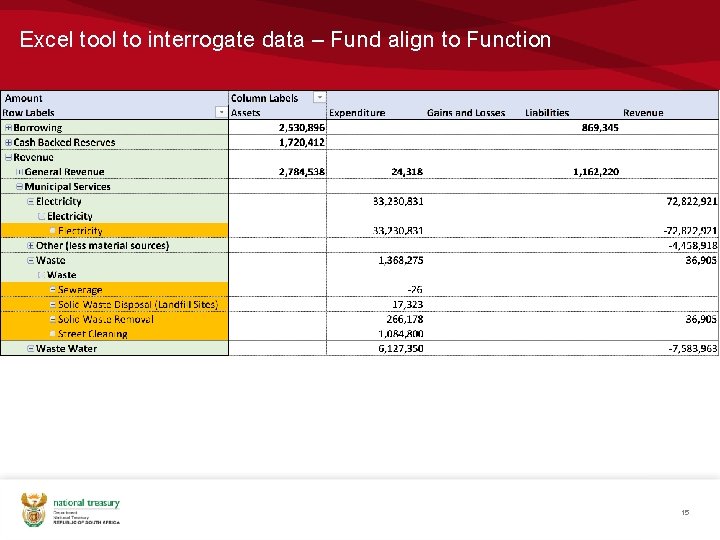Screen dimensions: 720x540
Task: Expand Other (less material sources) row
Action: click(31, 246)
